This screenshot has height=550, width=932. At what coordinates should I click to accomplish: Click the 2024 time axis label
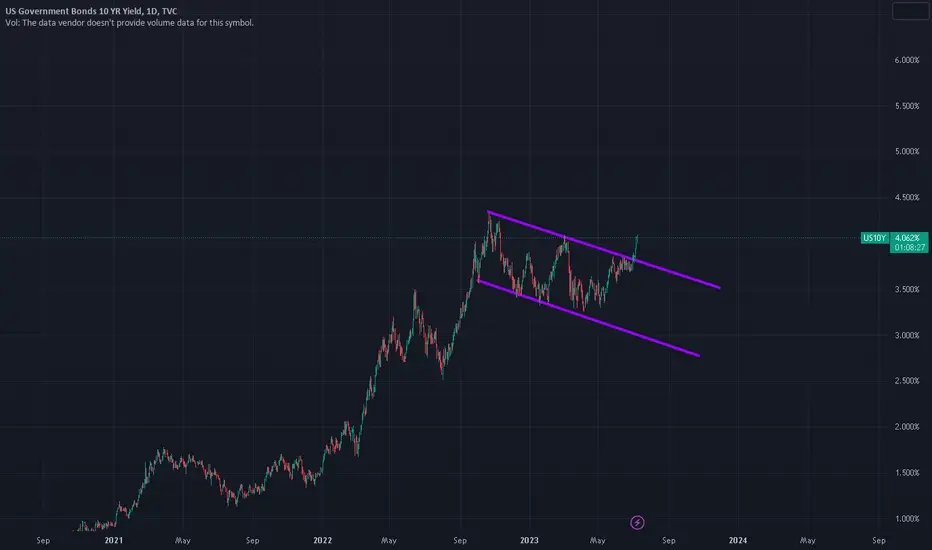[x=738, y=540]
